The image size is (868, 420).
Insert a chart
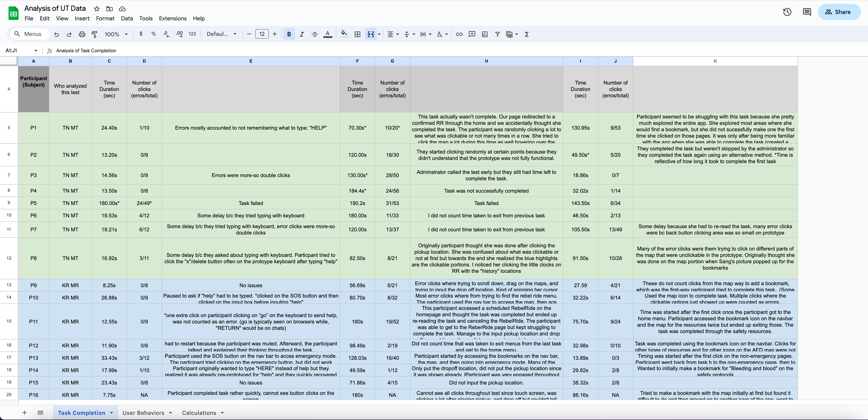coord(485,34)
